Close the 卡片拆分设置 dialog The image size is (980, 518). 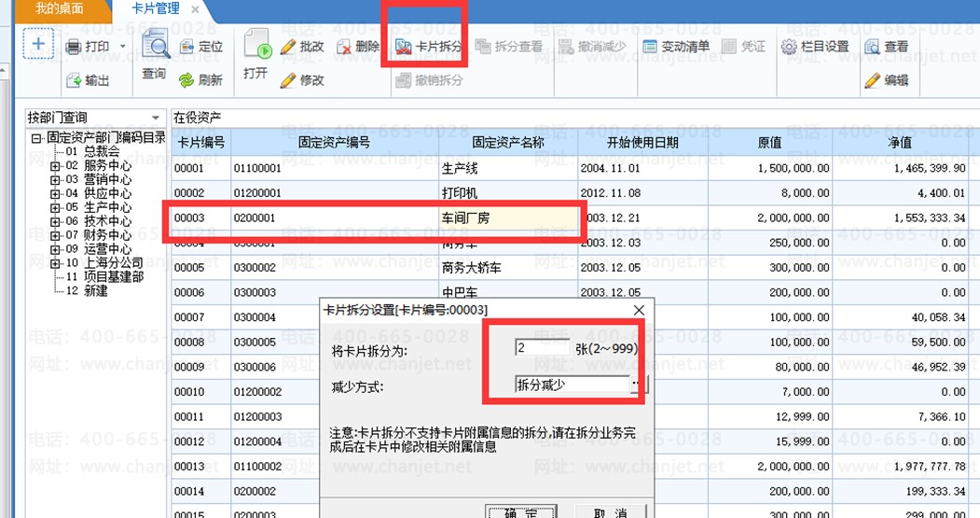coord(639,310)
